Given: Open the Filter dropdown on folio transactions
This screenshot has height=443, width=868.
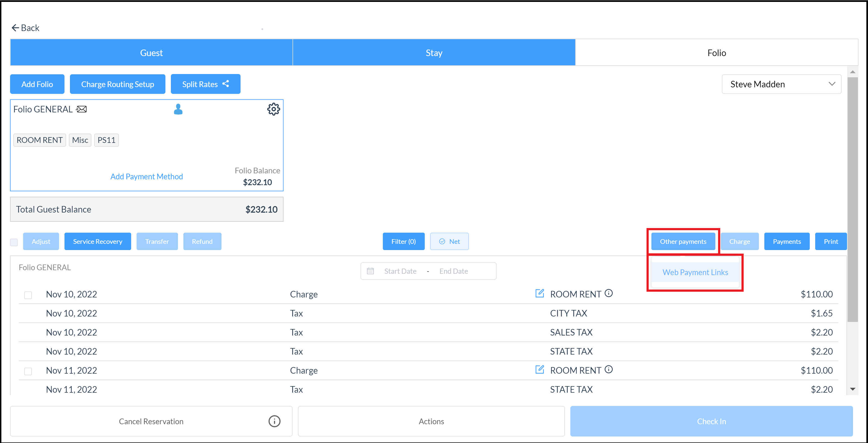Looking at the screenshot, I should click(403, 241).
